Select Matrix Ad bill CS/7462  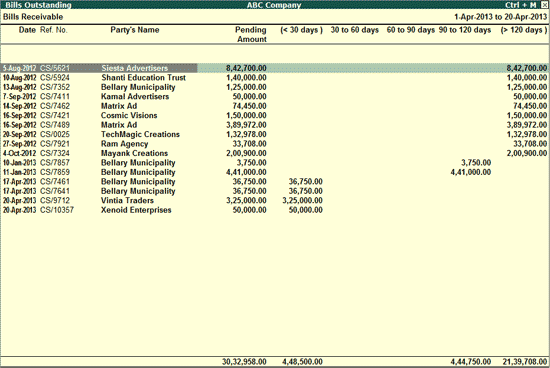[55, 106]
